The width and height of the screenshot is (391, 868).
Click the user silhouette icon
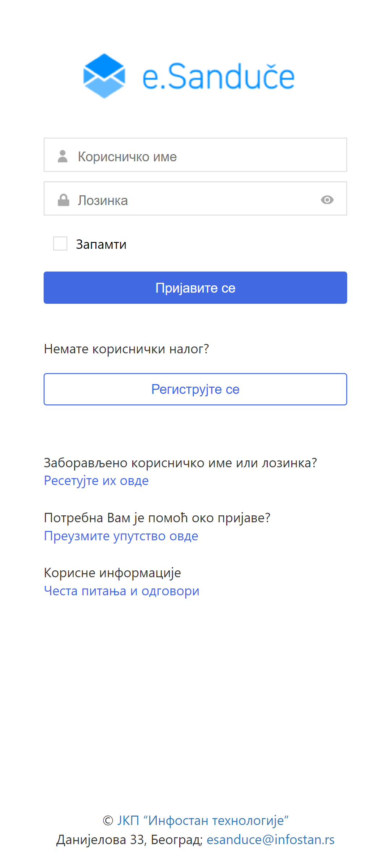click(63, 156)
